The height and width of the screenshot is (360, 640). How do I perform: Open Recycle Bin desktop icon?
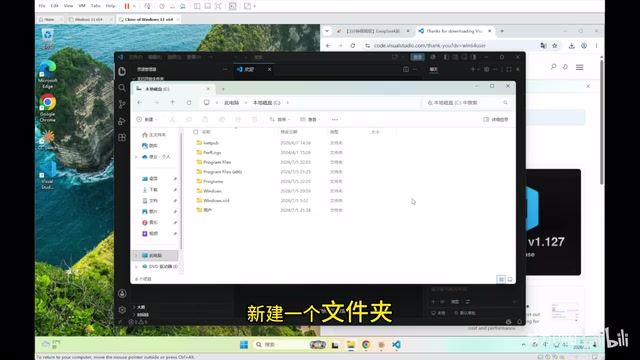coord(48,39)
